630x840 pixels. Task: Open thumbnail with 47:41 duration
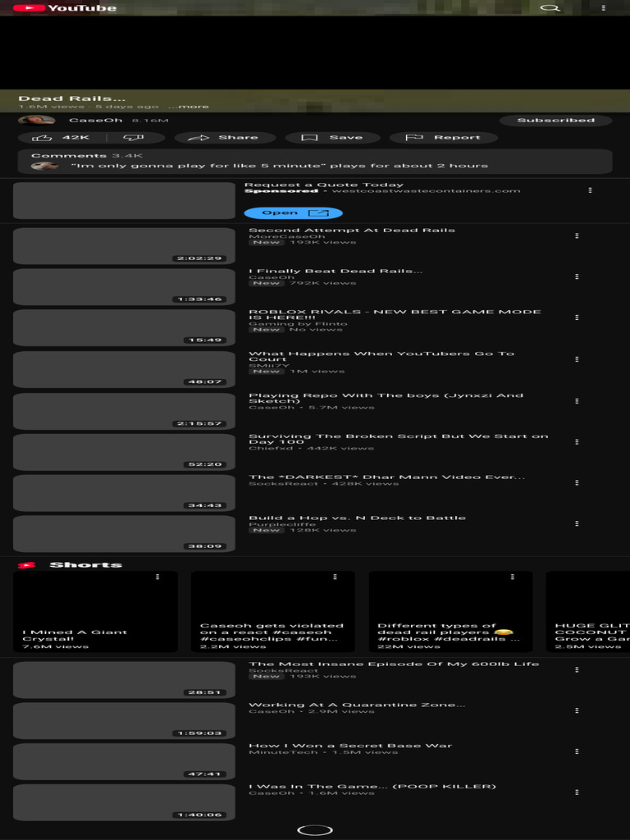pyautogui.click(x=124, y=762)
